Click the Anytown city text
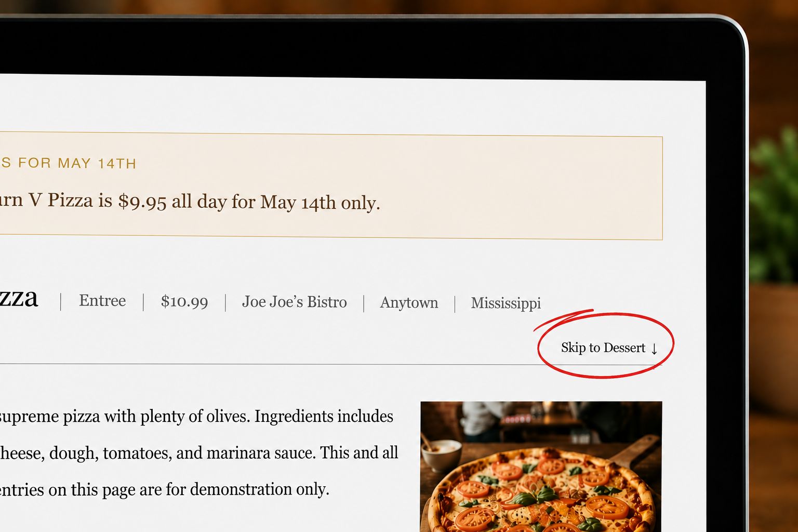Viewport: 798px width, 532px height. (x=409, y=302)
